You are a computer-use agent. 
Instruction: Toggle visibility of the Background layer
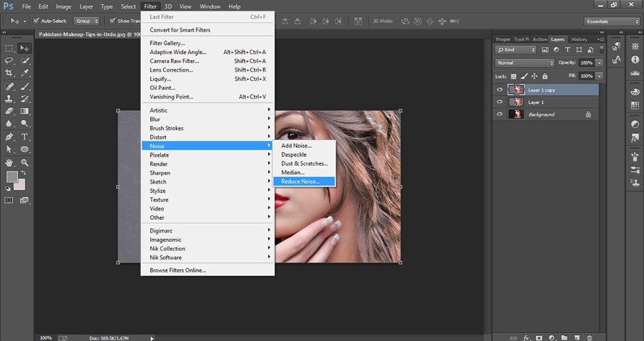tap(499, 115)
